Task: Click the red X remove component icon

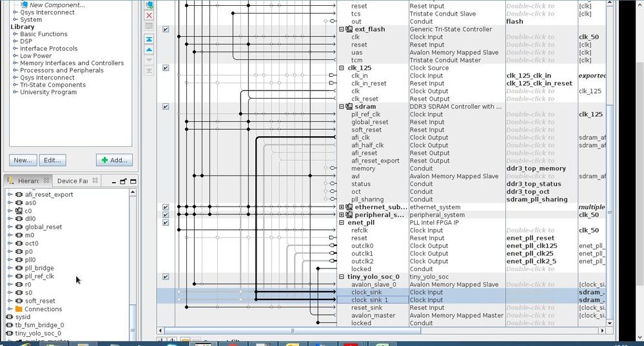Action: (x=149, y=15)
